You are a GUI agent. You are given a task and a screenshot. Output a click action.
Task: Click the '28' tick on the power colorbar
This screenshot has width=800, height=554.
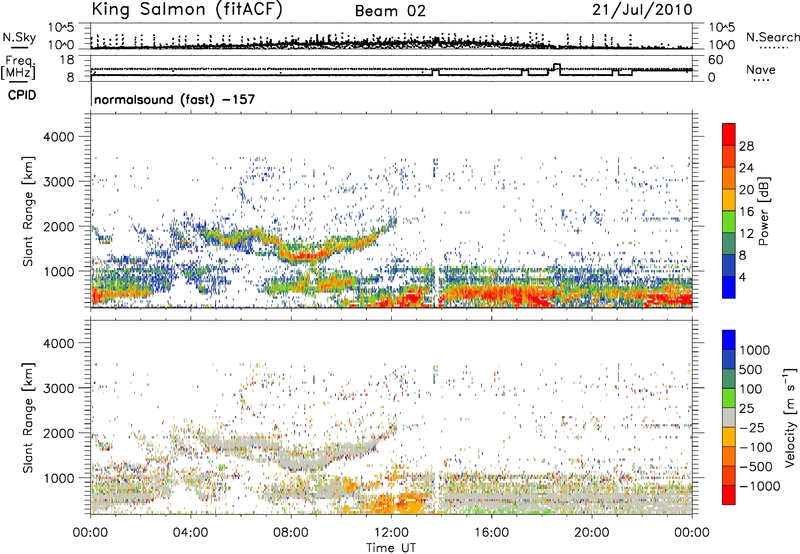(746, 146)
